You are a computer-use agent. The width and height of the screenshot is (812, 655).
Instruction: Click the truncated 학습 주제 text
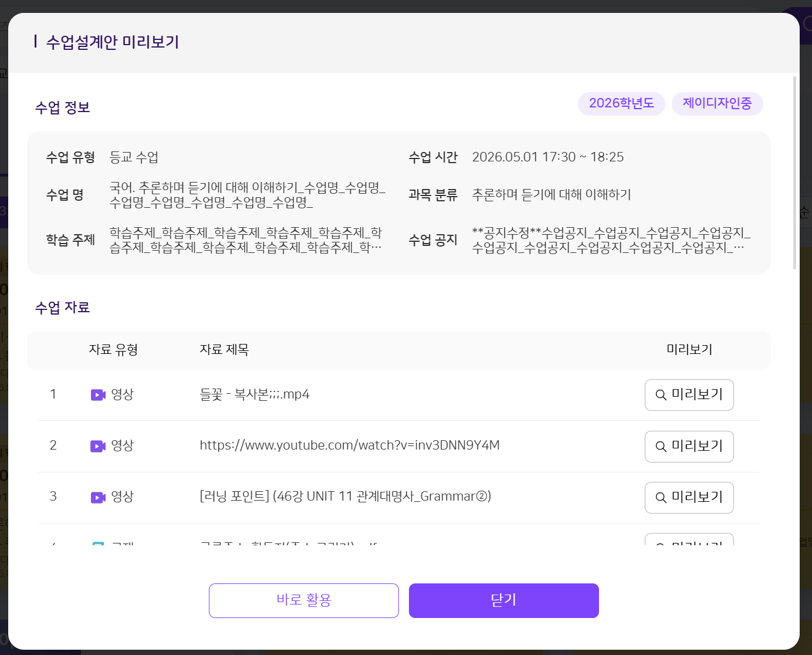246,240
